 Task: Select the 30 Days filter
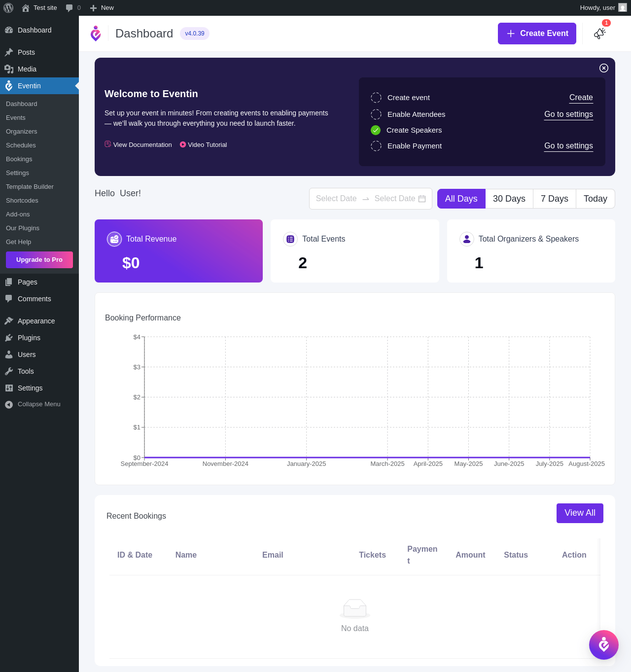pyautogui.click(x=509, y=199)
